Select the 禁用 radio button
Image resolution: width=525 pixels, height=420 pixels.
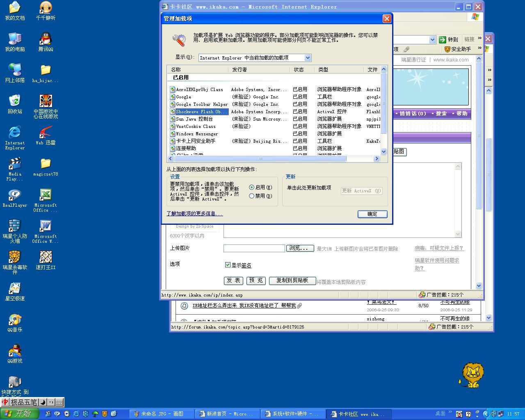[252, 196]
